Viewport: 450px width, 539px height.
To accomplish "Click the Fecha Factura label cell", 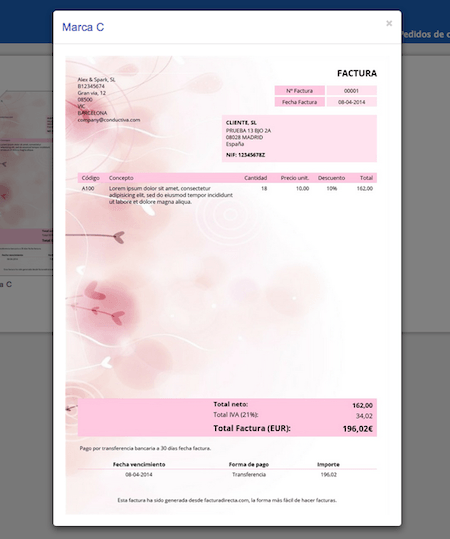I will (x=299, y=102).
